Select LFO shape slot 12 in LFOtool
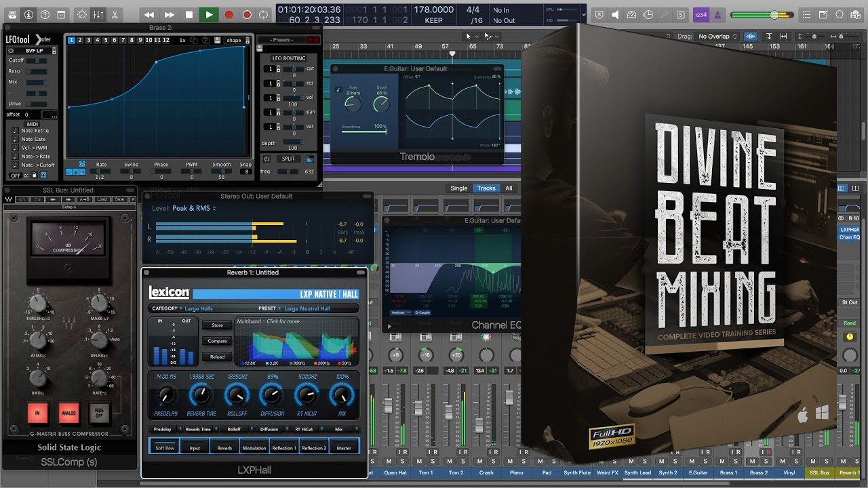The image size is (868, 488). 165,40
